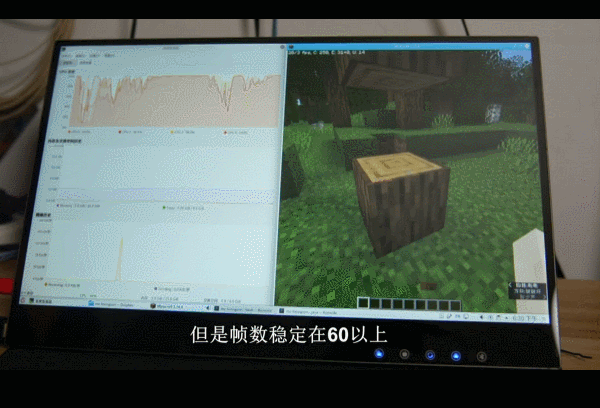Click the oak log block in Minecraft

400,203
